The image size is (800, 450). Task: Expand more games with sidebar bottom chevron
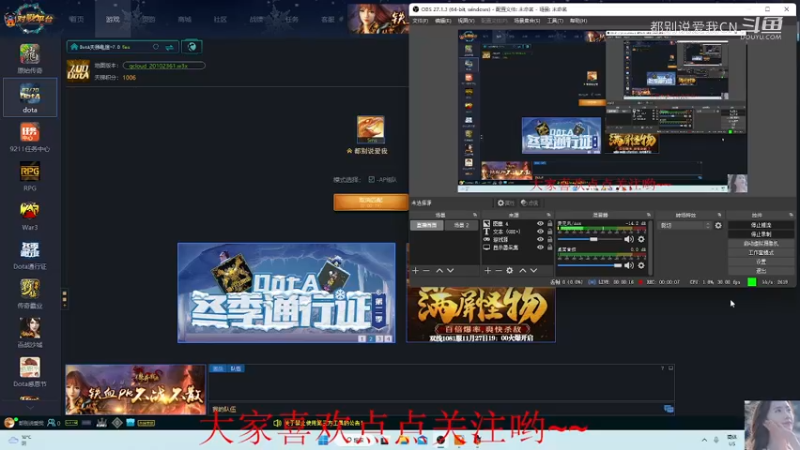click(x=30, y=408)
